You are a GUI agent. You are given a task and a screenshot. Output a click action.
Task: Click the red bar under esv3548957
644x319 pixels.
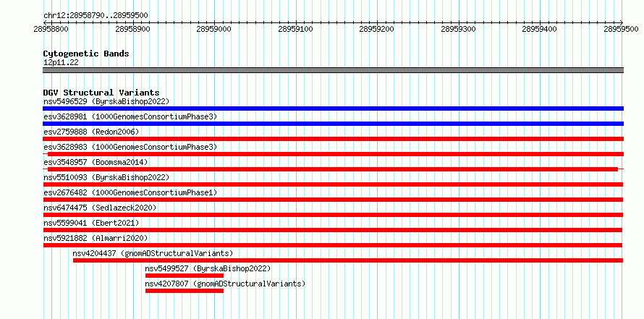[x=333, y=169]
